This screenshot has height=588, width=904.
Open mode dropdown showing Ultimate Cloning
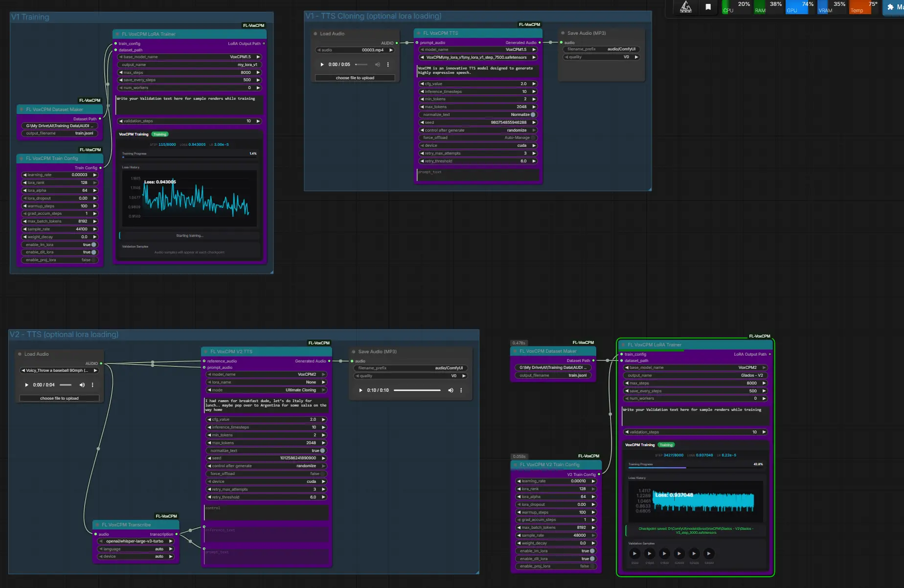pos(266,390)
